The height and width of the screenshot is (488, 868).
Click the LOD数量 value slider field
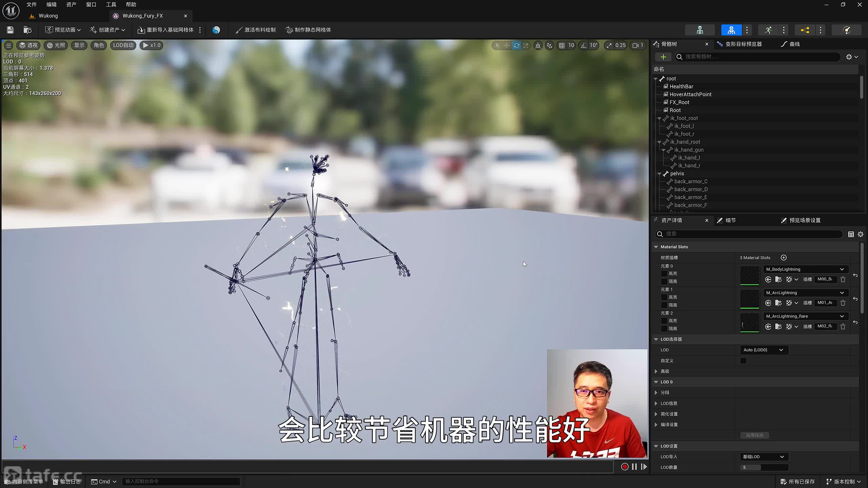764,467
